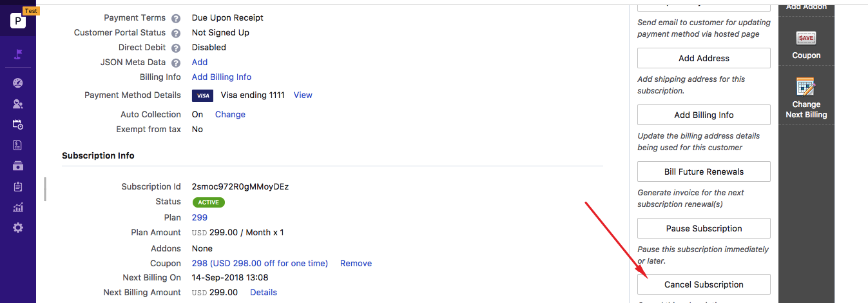Open the customers sidebar icon
This screenshot has width=868, height=303.
point(18,104)
